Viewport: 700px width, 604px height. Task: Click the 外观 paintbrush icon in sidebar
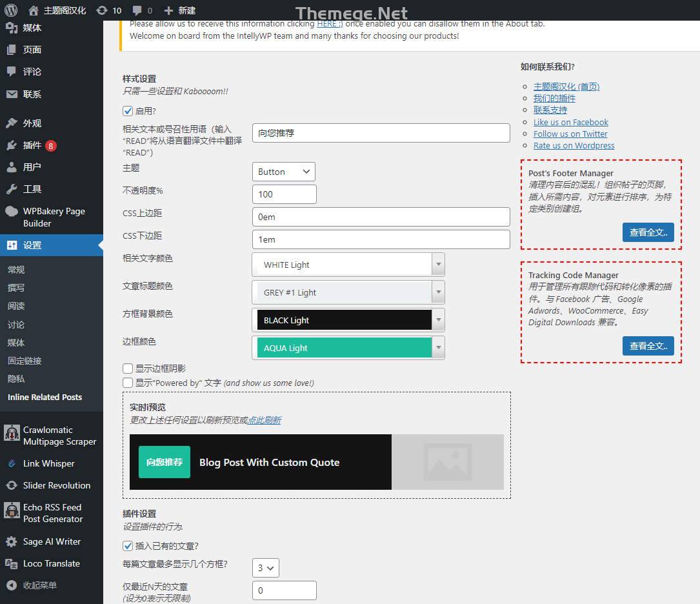(12, 123)
